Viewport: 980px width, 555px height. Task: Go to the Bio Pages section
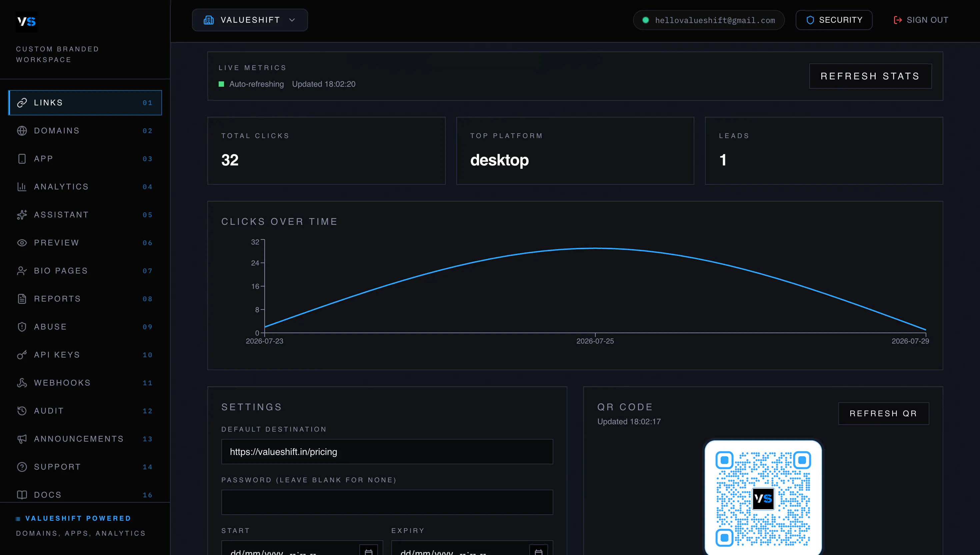(85, 270)
